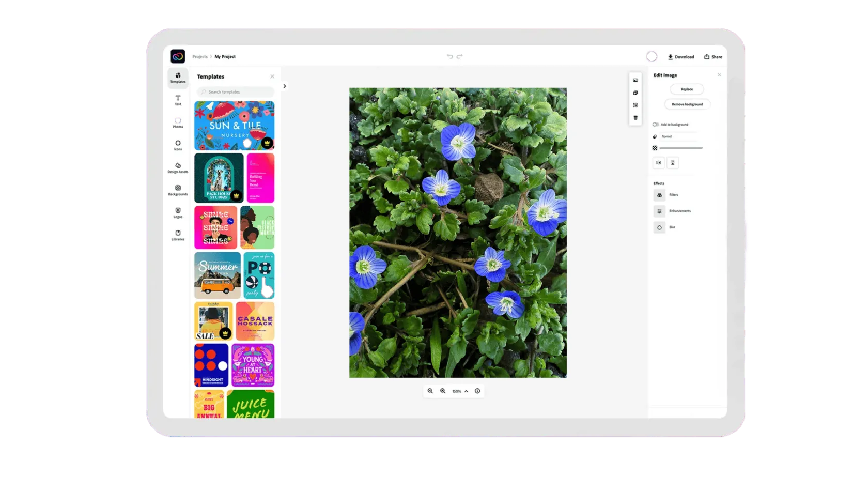
Task: Go to Projects in breadcrumb
Action: coord(199,57)
